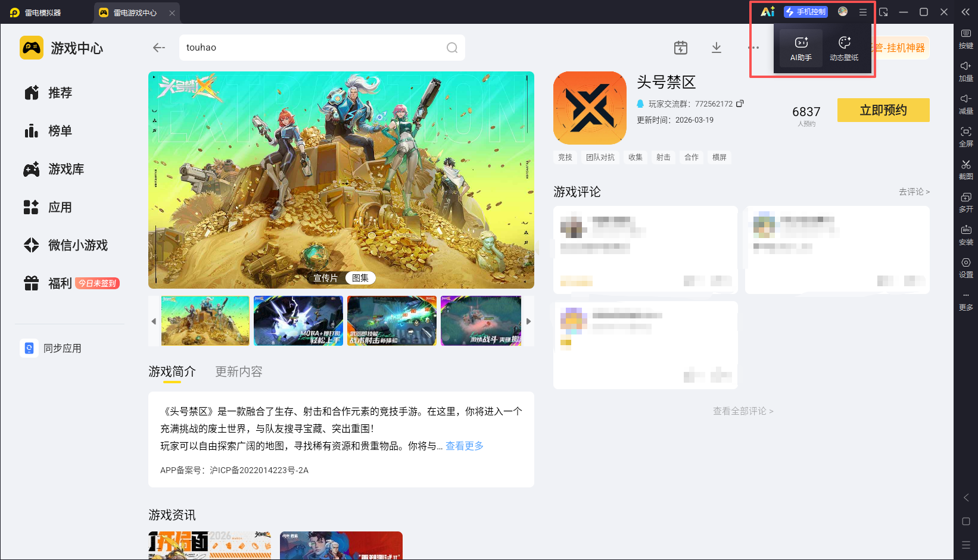Click the Android back triangle button

pyautogui.click(x=966, y=498)
